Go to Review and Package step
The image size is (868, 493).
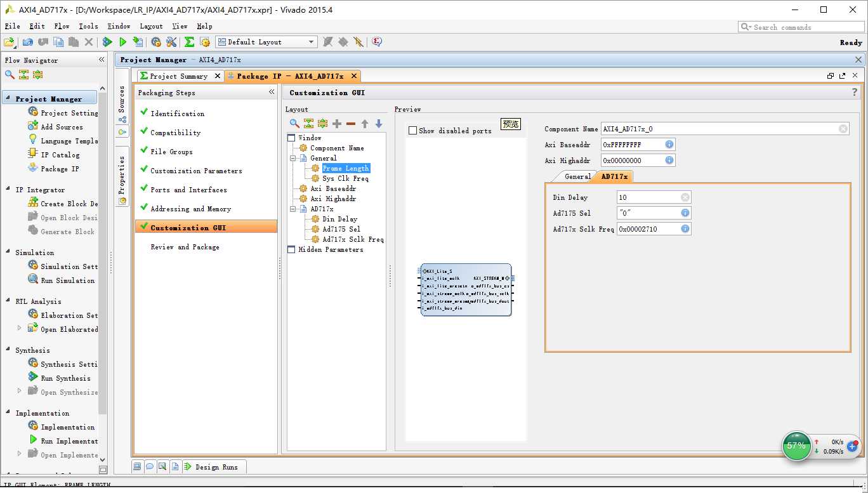pyautogui.click(x=185, y=247)
